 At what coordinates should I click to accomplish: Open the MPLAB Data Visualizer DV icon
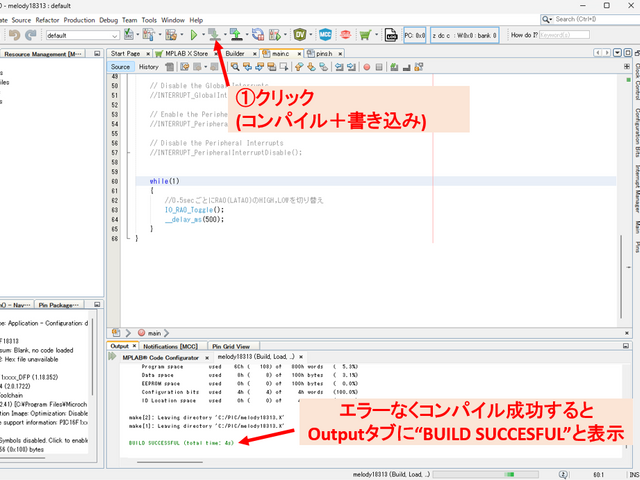[300, 35]
